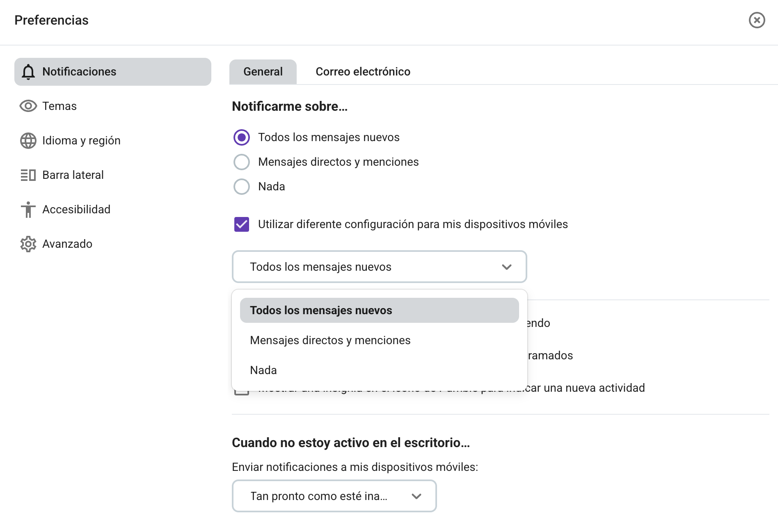Open the Temas preferences section
This screenshot has width=778, height=532.
pyautogui.click(x=59, y=106)
